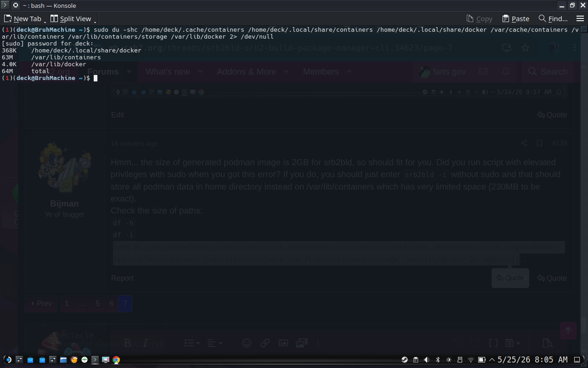
Task: Open the Find... search bar
Action: coord(553,19)
